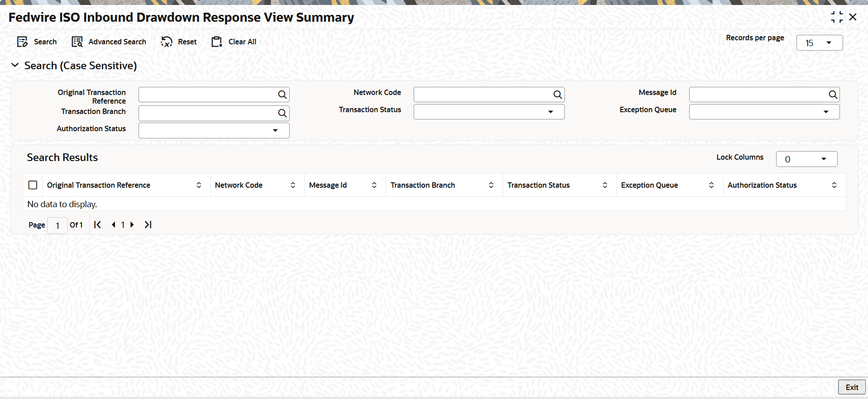
Task: Go to previous page of results
Action: pyautogui.click(x=113, y=225)
